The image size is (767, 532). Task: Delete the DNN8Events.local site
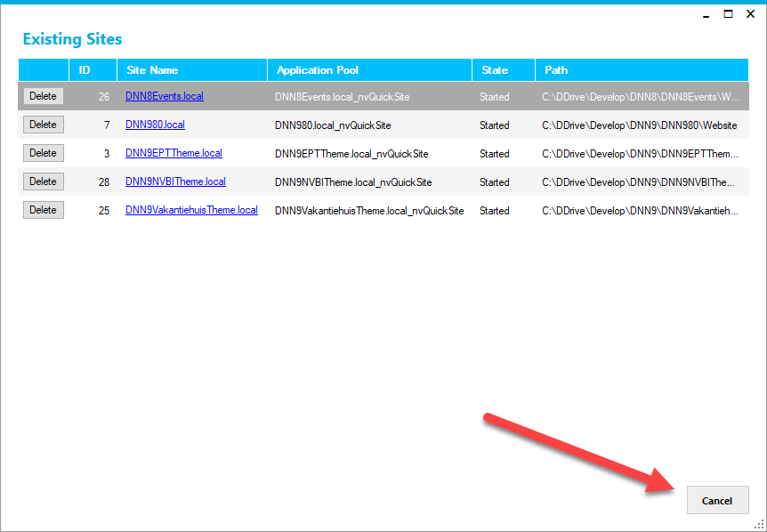tap(43, 96)
